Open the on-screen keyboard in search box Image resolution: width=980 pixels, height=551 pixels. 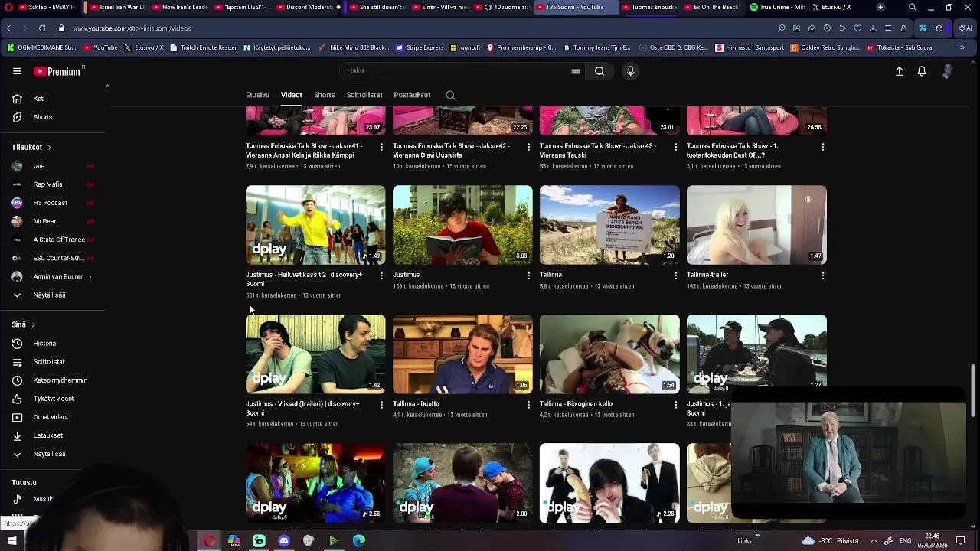576,71
